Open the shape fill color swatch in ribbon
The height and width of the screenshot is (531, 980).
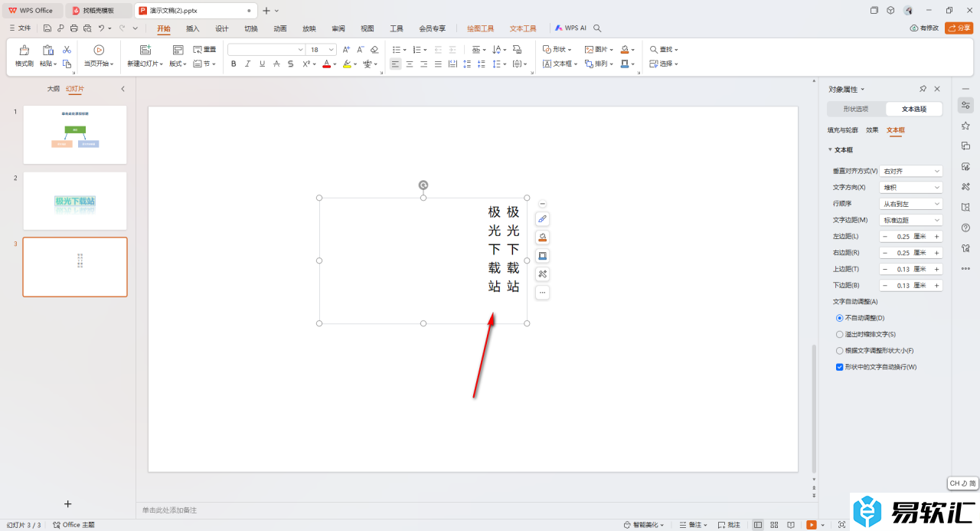[x=625, y=49]
